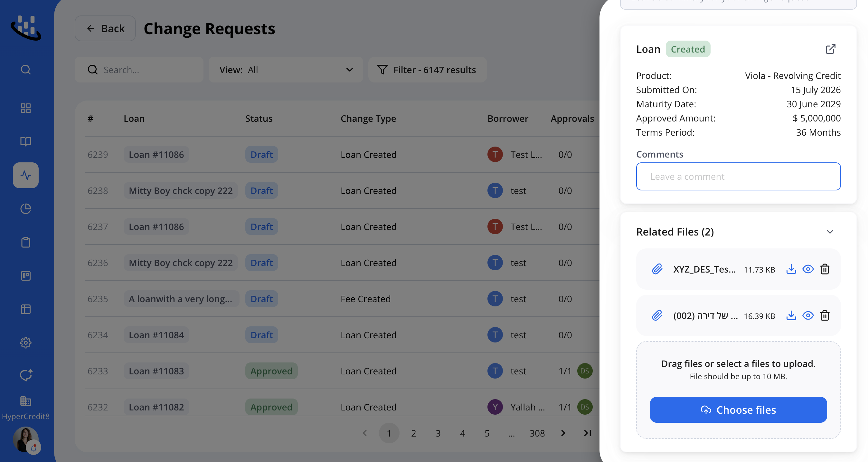Viewport: 868px width, 462px height.
Task: Jump to the last page arrow
Action: pyautogui.click(x=587, y=433)
